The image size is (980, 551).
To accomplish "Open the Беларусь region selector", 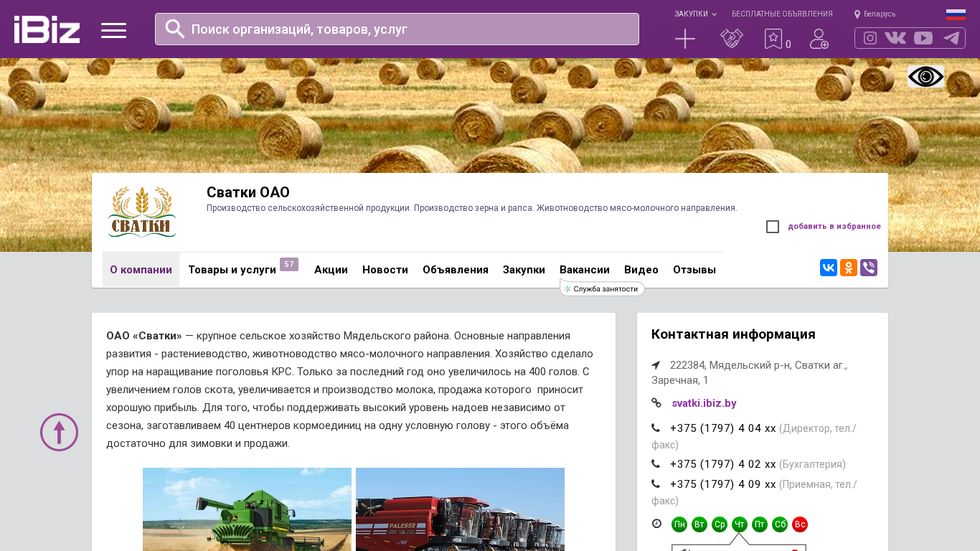I will tap(880, 14).
